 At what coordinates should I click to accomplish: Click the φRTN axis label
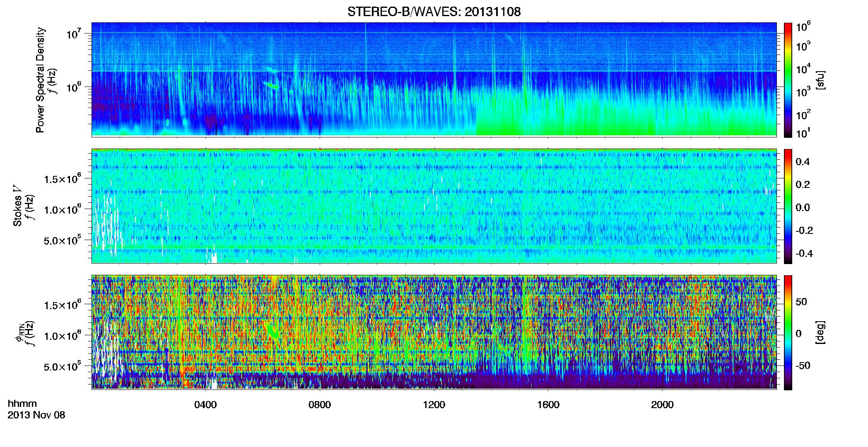(19, 333)
